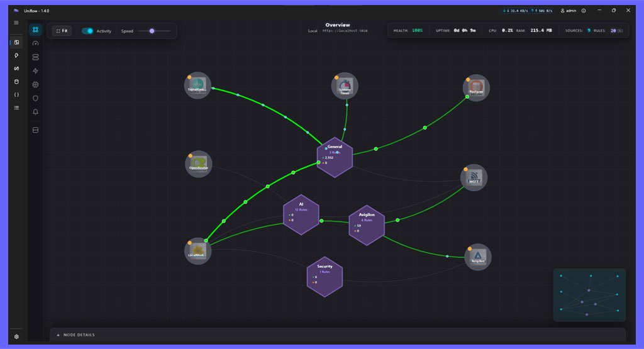Click the SignalGen source node
644x349 pixels.
click(197, 86)
